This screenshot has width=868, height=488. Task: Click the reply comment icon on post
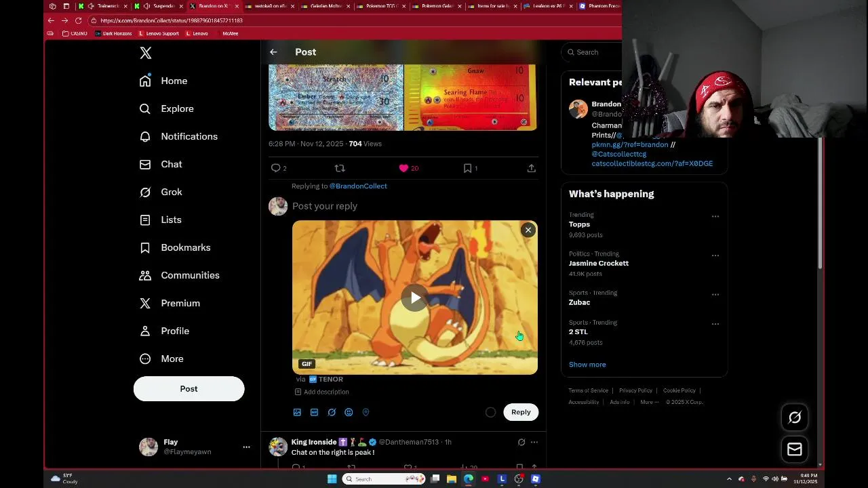[x=275, y=168]
